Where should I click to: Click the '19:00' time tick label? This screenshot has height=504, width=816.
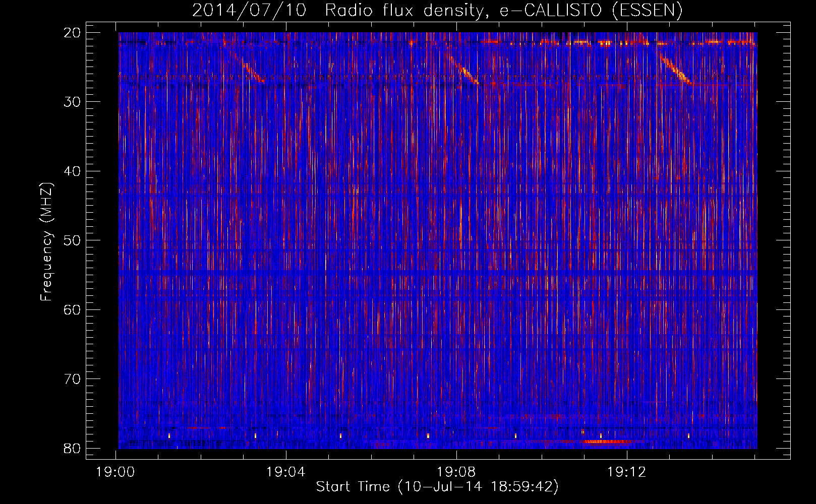[x=115, y=472]
